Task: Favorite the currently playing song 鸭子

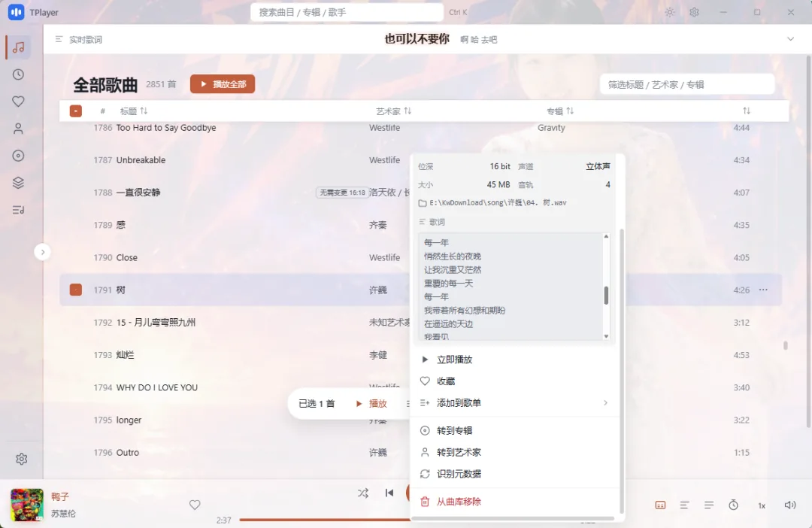Action: 195,505
